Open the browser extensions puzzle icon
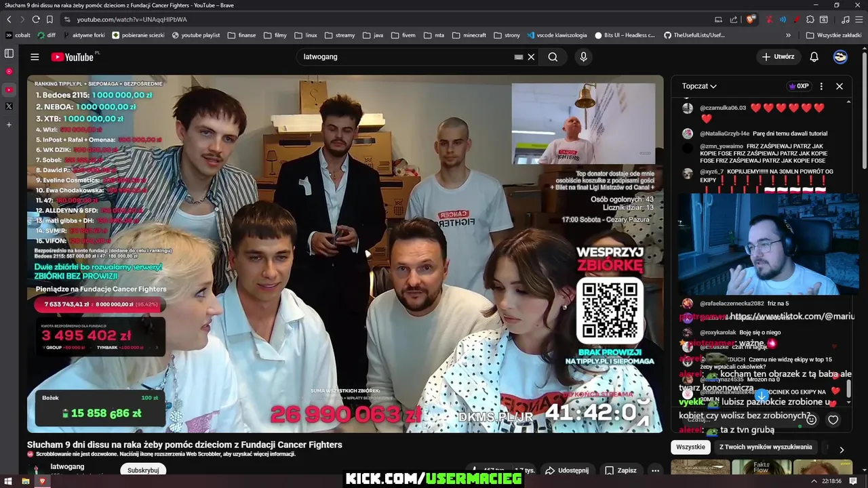Viewport: 868px width, 488px height. (x=810, y=20)
